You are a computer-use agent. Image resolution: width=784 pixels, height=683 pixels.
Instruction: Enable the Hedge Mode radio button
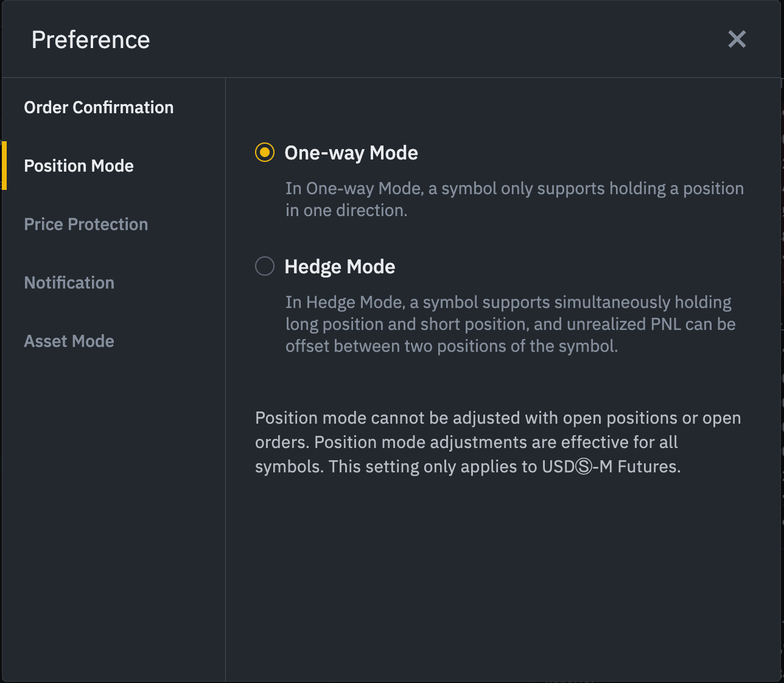click(265, 266)
